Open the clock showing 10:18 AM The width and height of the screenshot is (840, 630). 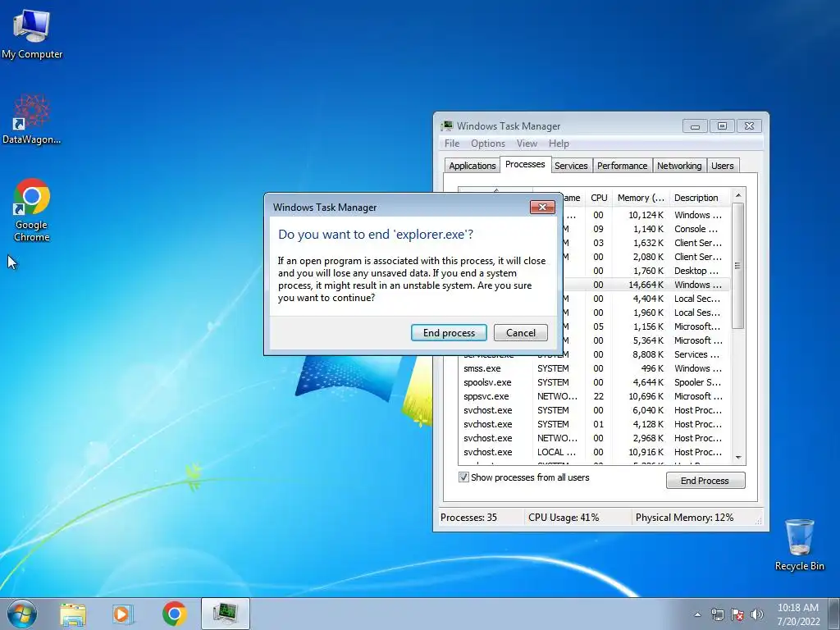[x=798, y=614]
